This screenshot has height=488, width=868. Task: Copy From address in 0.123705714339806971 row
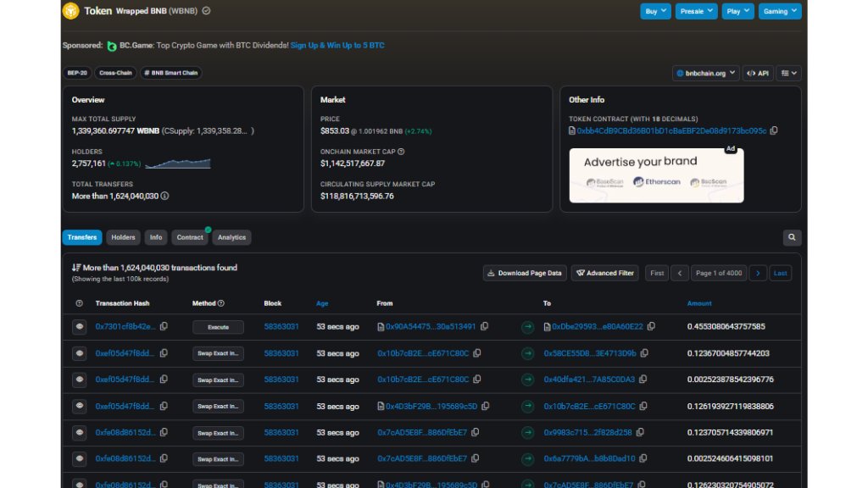point(476,432)
